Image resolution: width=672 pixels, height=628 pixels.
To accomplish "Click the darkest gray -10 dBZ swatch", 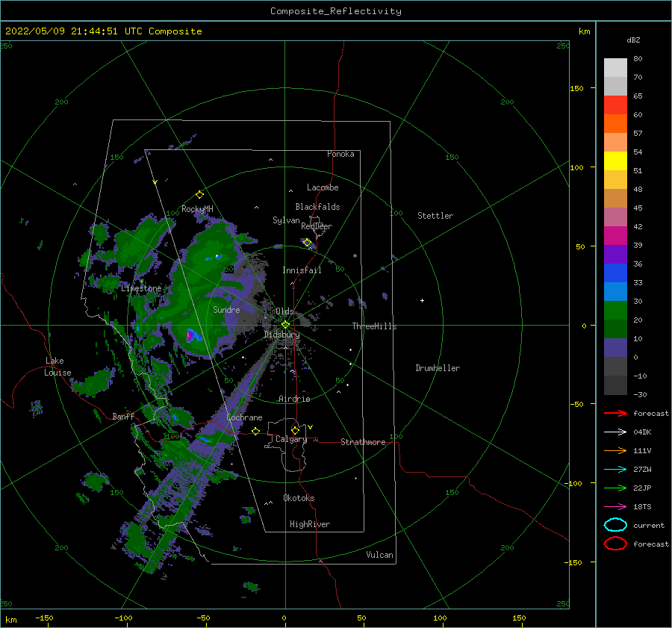I will 615,385.
